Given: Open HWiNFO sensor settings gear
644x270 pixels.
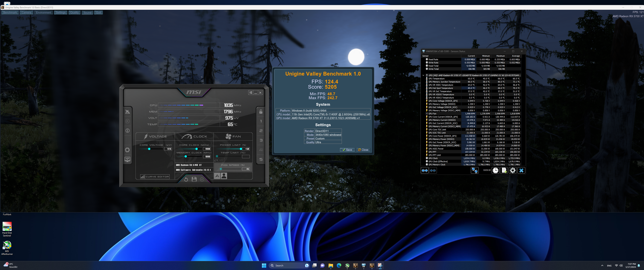Looking at the screenshot, I should point(513,170).
